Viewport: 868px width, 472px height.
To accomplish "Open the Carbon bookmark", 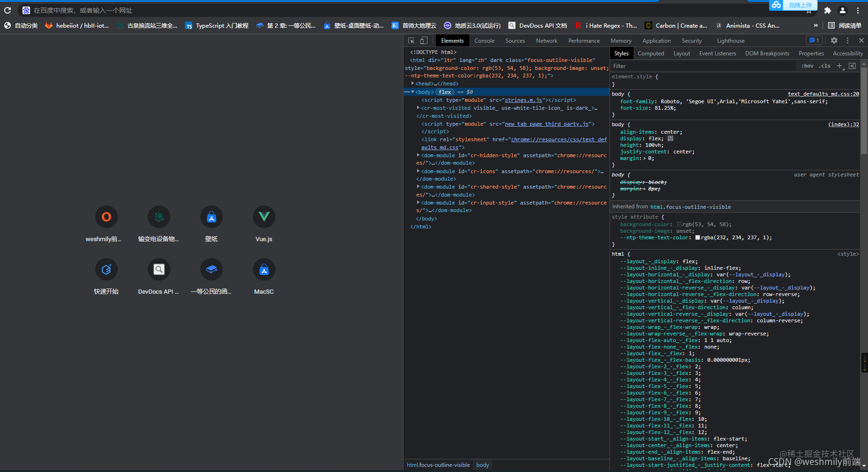I will coord(676,25).
